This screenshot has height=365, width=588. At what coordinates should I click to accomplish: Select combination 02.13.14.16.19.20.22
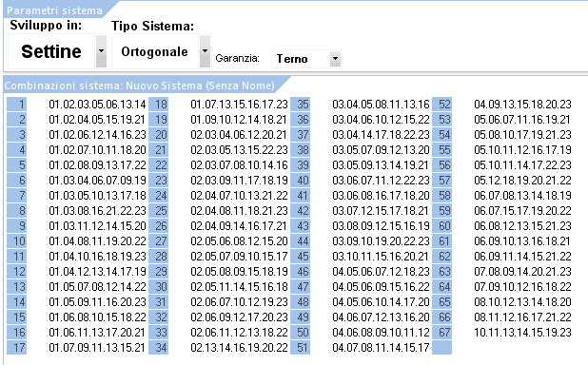coord(239,347)
